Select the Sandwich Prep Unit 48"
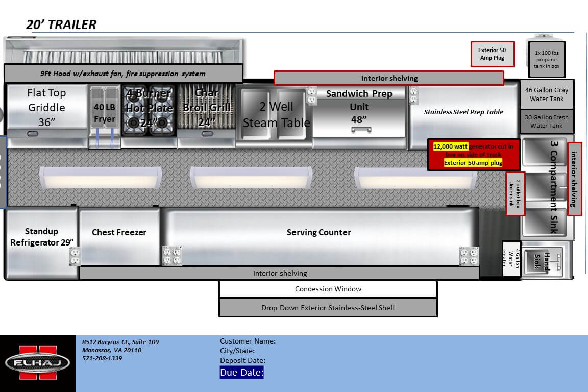Image resolution: width=588 pixels, height=392 pixels. point(359,107)
